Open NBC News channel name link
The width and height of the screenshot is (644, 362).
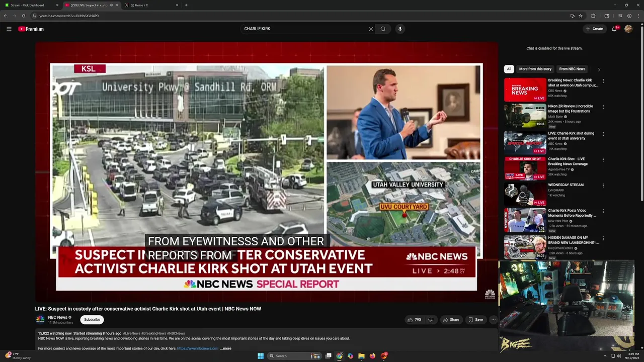[x=57, y=317]
